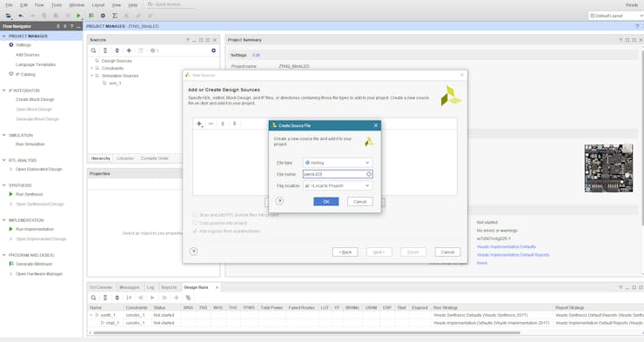Click the remove file minus icon in Add Sources dialog
Screen dimensions: 644x342
211,124
